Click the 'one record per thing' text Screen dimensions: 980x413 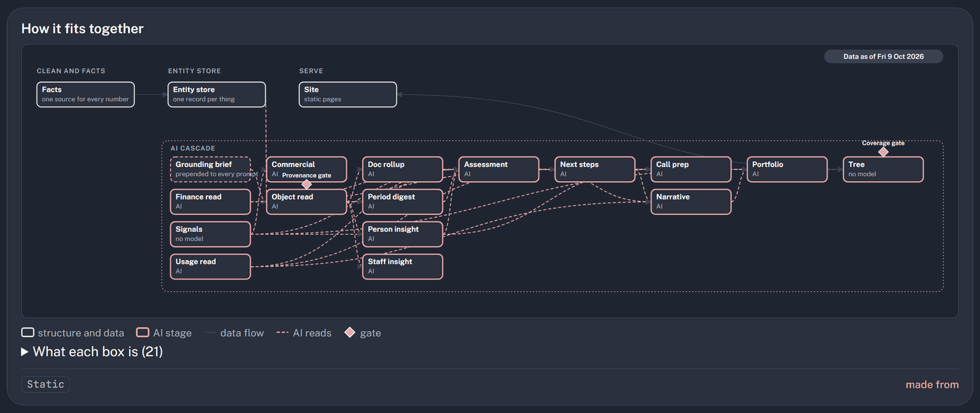(204, 99)
